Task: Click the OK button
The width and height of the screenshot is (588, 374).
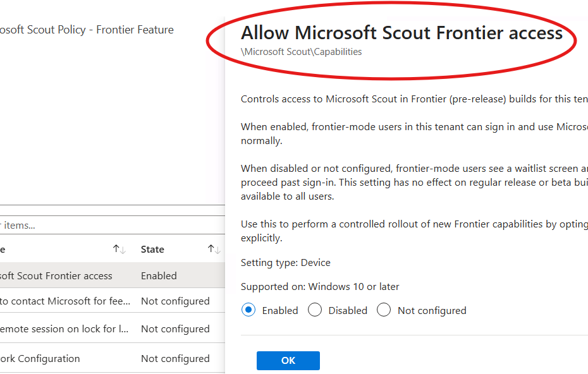Action: [288, 361]
